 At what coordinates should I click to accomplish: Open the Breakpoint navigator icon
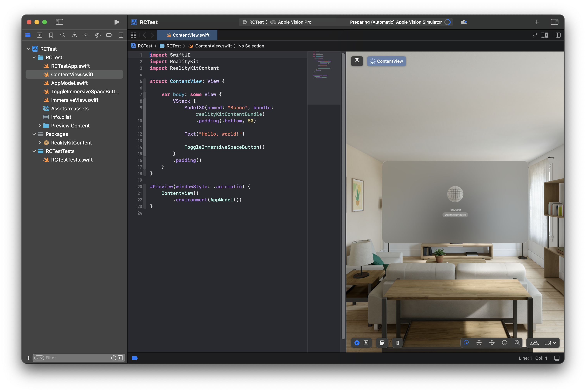click(x=109, y=35)
